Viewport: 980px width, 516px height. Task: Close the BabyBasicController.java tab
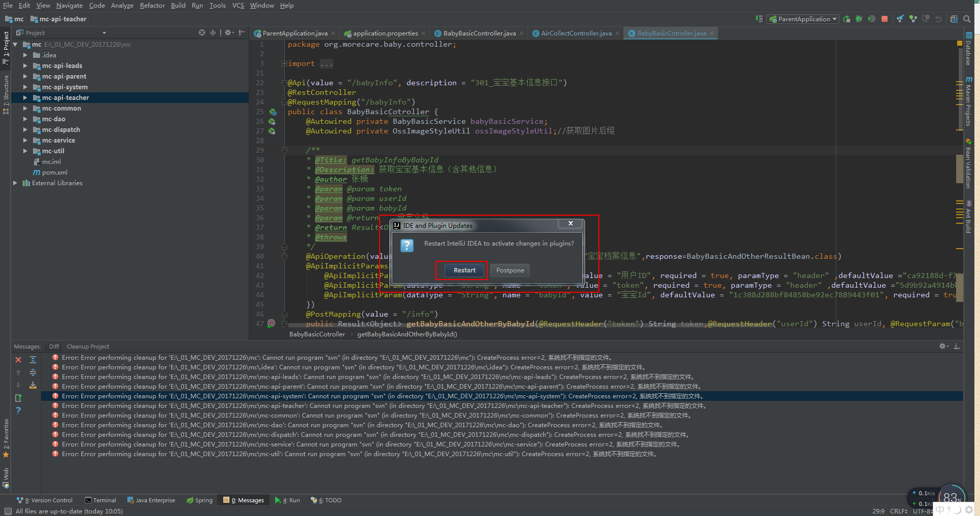(521, 33)
